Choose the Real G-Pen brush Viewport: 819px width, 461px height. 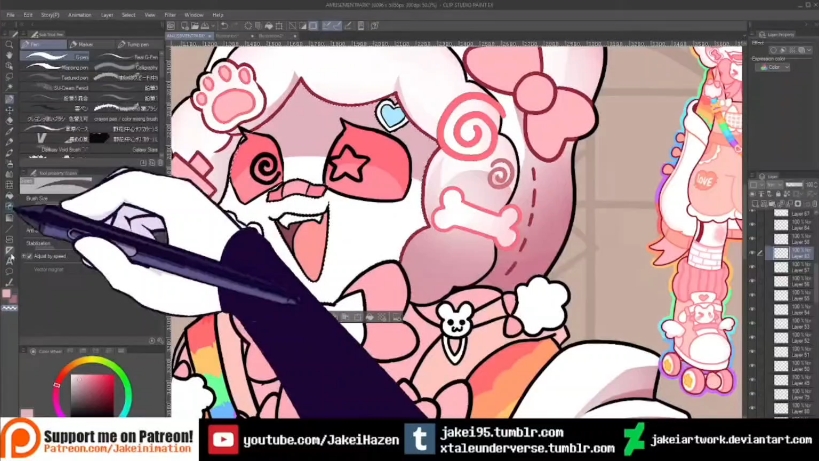[x=124, y=56]
